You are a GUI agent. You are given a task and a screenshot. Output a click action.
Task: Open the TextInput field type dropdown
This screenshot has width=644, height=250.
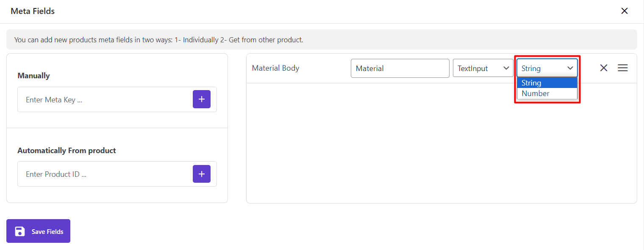coord(483,68)
